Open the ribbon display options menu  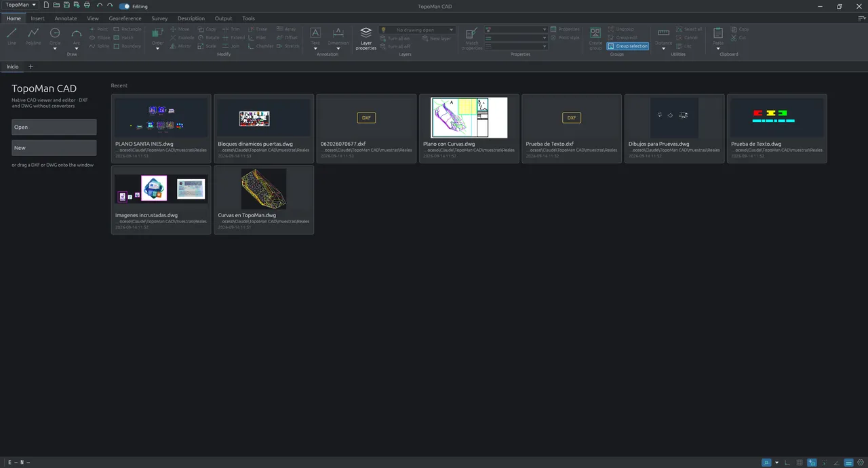pyautogui.click(x=861, y=18)
